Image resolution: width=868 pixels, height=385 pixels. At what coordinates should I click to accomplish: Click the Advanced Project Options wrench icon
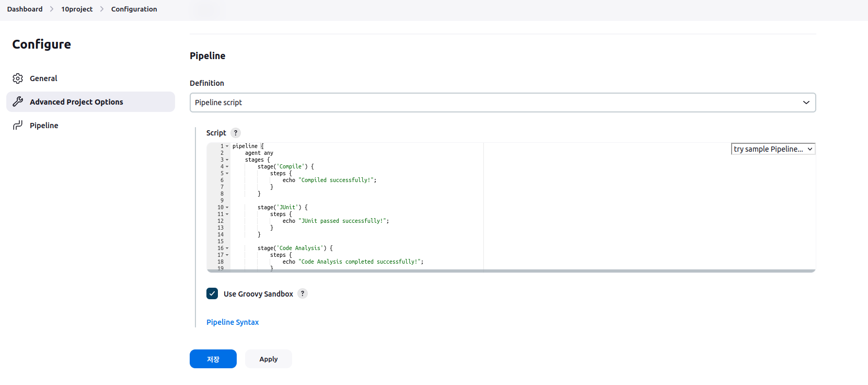tap(18, 101)
